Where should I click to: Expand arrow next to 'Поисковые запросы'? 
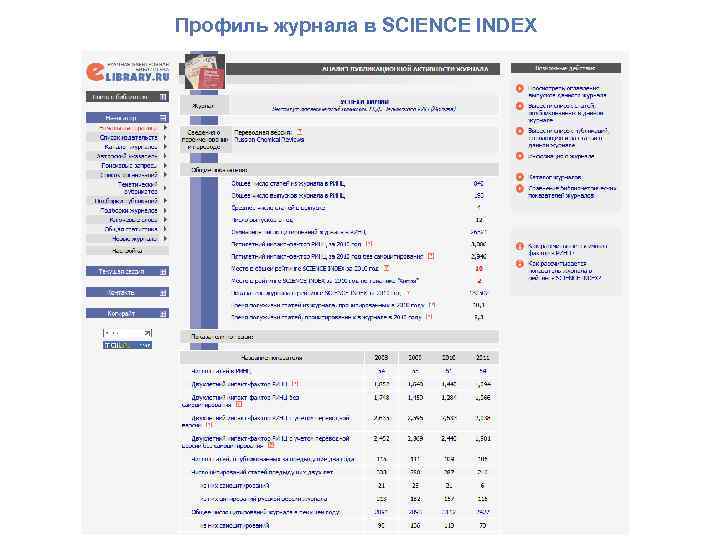165,165
